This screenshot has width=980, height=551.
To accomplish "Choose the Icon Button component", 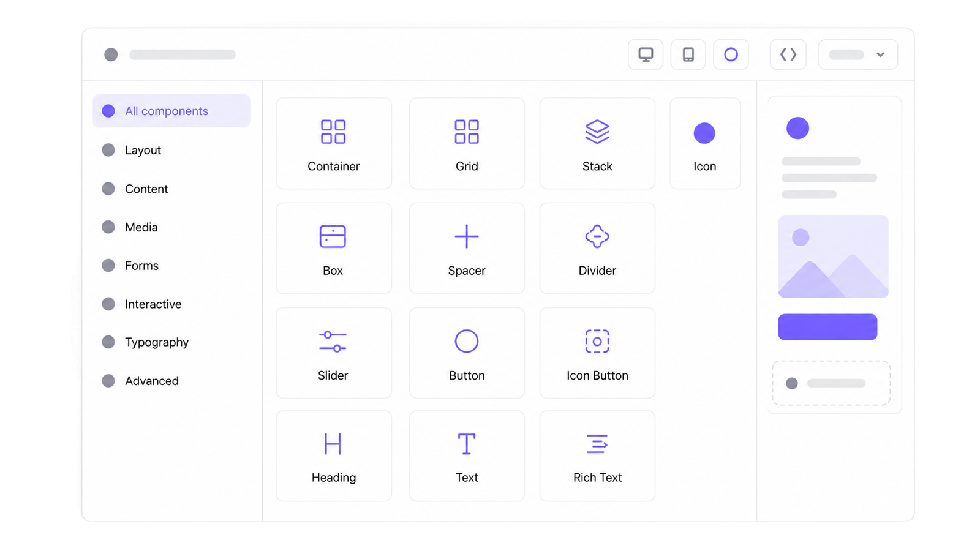I will pos(597,353).
